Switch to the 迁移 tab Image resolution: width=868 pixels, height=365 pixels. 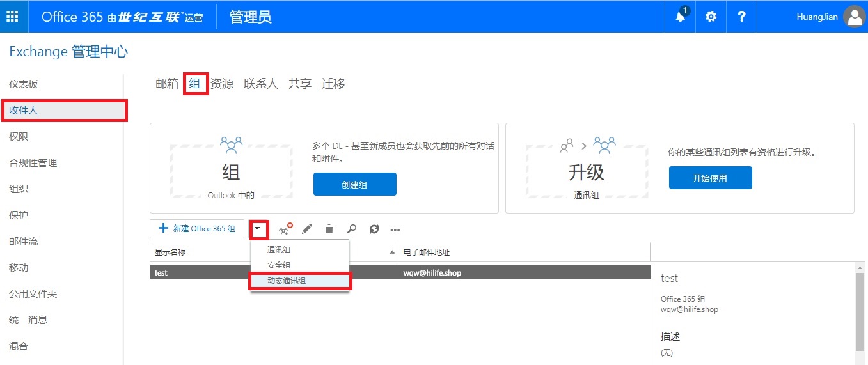pyautogui.click(x=333, y=84)
